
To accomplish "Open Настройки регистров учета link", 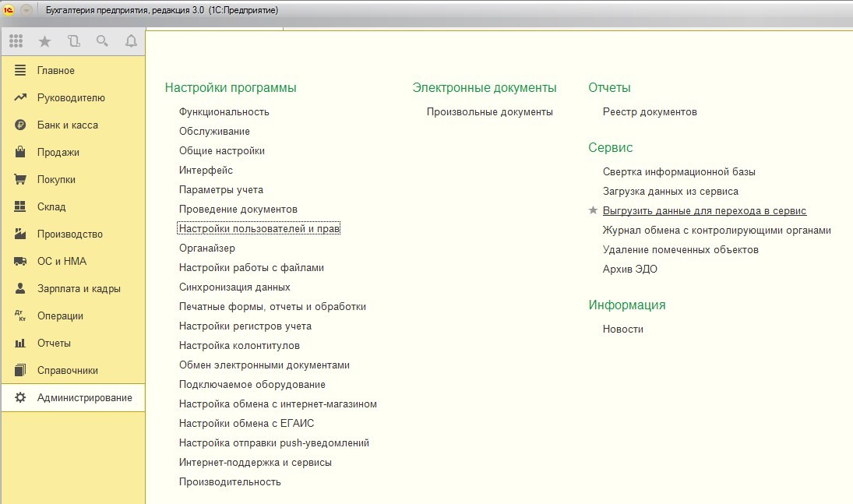I will point(245,326).
